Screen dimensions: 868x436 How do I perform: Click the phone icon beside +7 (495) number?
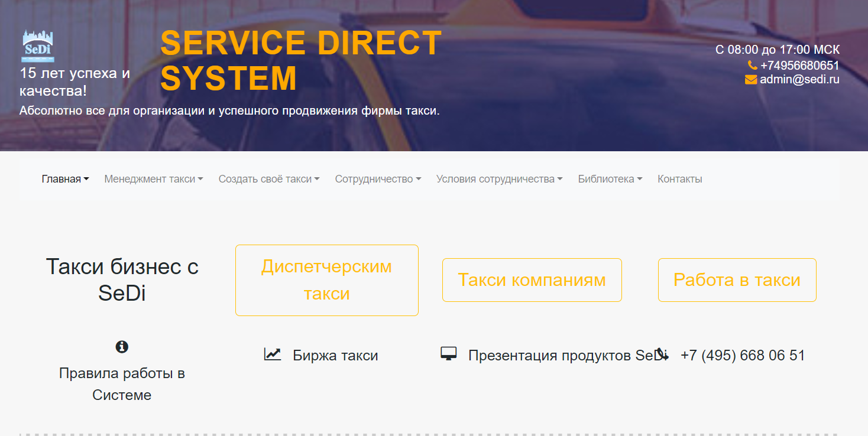coord(662,354)
